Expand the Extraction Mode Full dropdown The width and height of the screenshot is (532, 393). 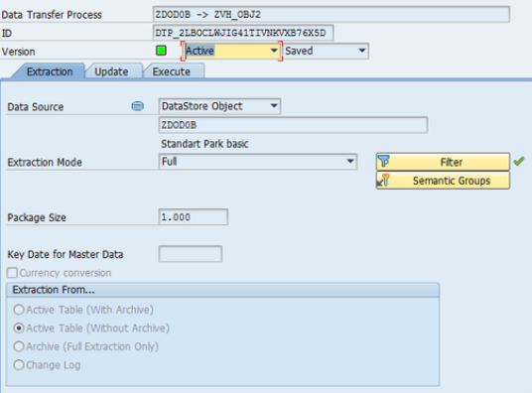(350, 161)
